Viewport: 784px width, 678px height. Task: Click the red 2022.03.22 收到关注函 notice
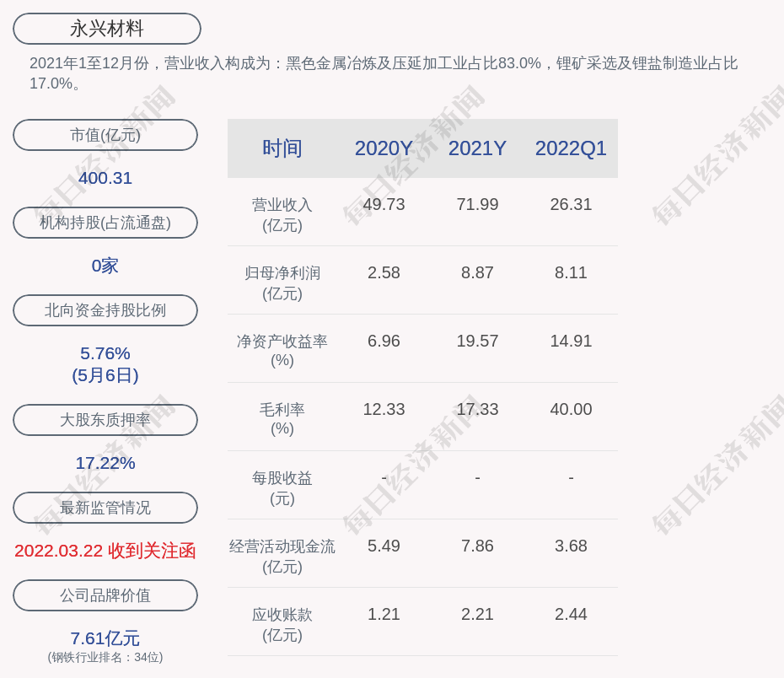click(x=105, y=551)
